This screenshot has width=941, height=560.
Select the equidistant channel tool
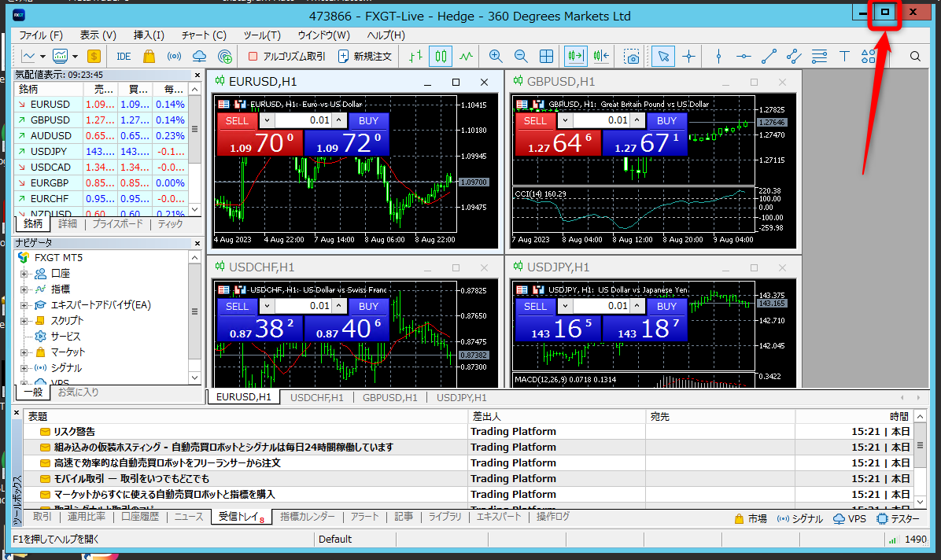pyautogui.click(x=794, y=57)
